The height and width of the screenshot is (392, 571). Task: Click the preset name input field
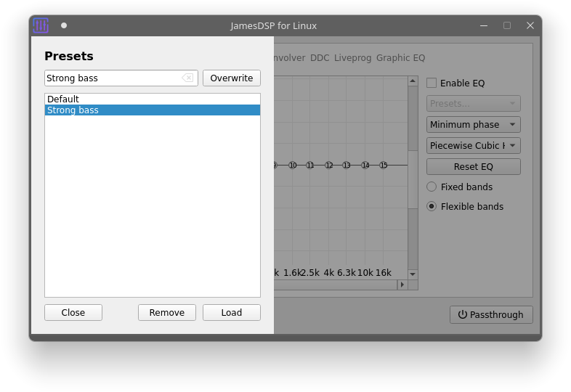pos(121,78)
